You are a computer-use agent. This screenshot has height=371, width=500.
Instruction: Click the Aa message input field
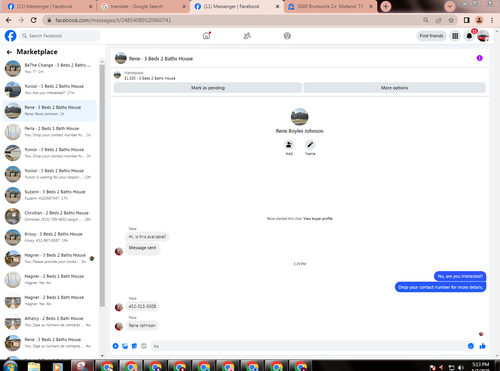pos(308,346)
